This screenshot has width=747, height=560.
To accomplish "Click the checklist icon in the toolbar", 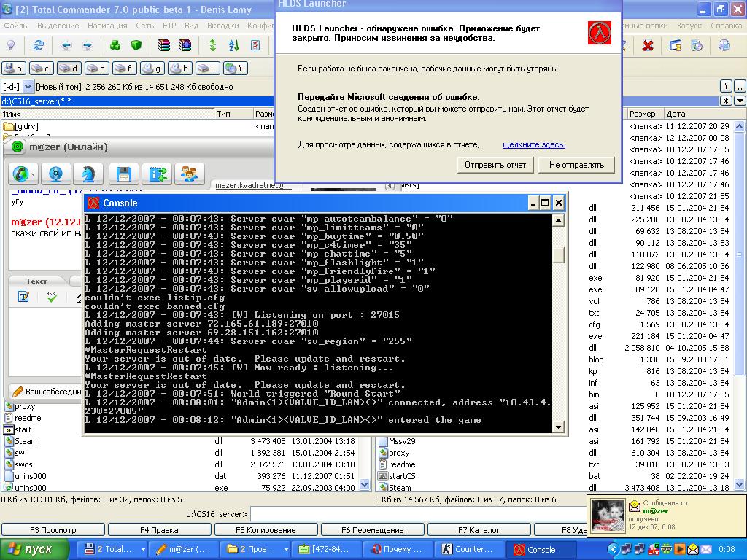I will click(x=255, y=45).
